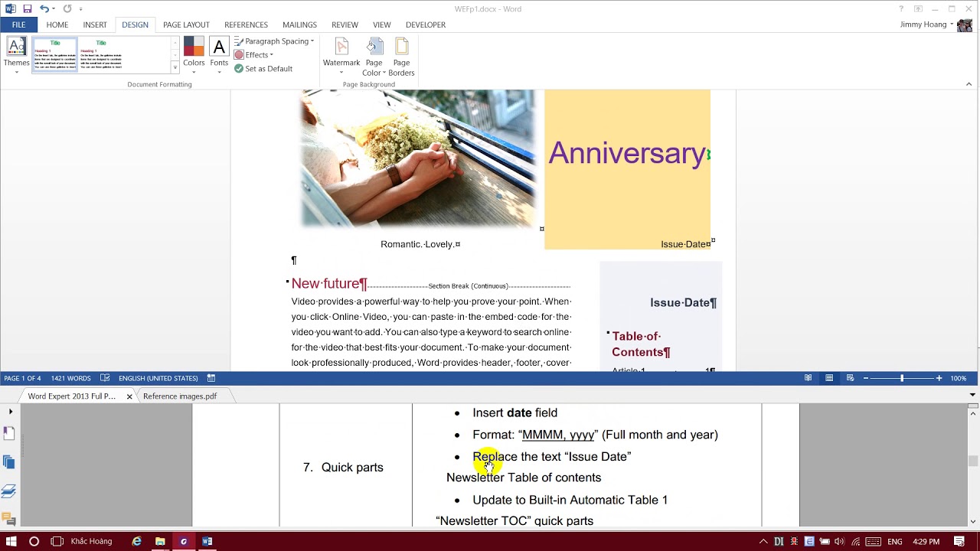The image size is (980, 551).
Task: Switch to the REFERENCES tab
Action: point(246,24)
